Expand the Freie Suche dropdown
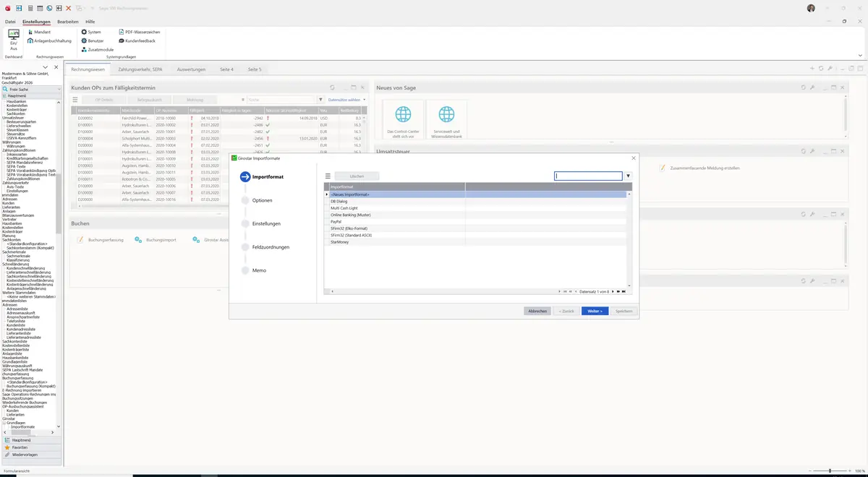This screenshot has width=868, height=477. tap(61, 90)
